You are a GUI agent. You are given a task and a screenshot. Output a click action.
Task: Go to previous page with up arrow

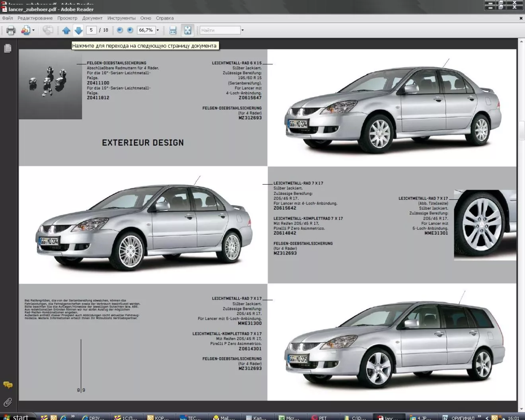coord(66,30)
